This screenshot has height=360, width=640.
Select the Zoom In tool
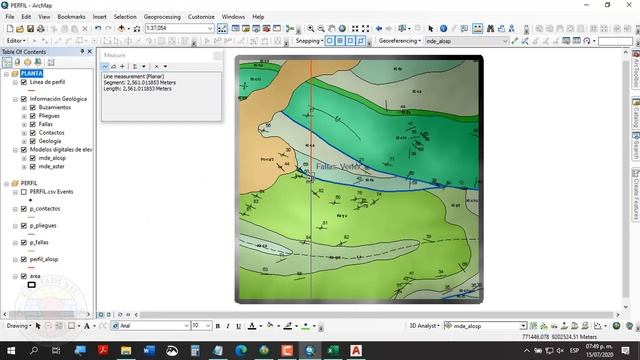coord(311,29)
